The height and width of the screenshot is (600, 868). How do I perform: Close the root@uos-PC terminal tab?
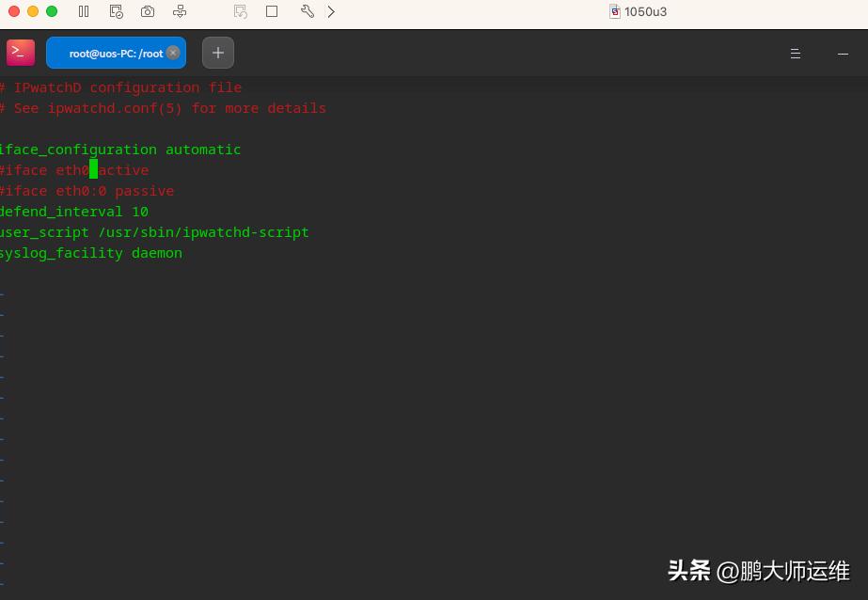(x=171, y=53)
